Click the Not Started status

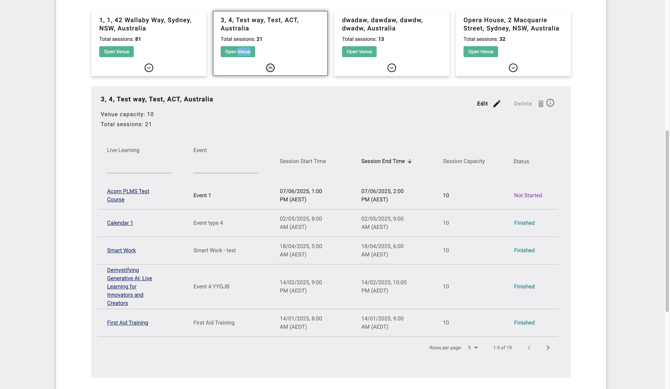click(x=528, y=195)
